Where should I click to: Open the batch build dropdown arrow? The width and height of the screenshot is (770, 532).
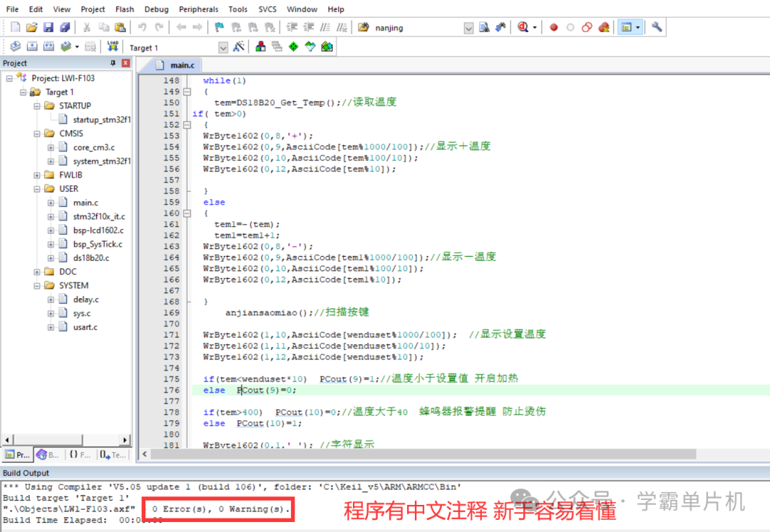77,47
